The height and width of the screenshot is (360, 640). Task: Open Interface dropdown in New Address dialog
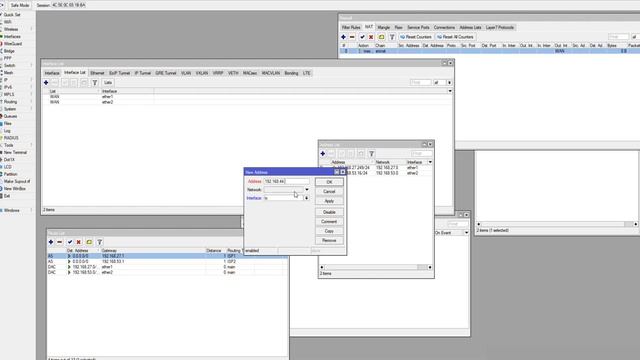(x=307, y=198)
